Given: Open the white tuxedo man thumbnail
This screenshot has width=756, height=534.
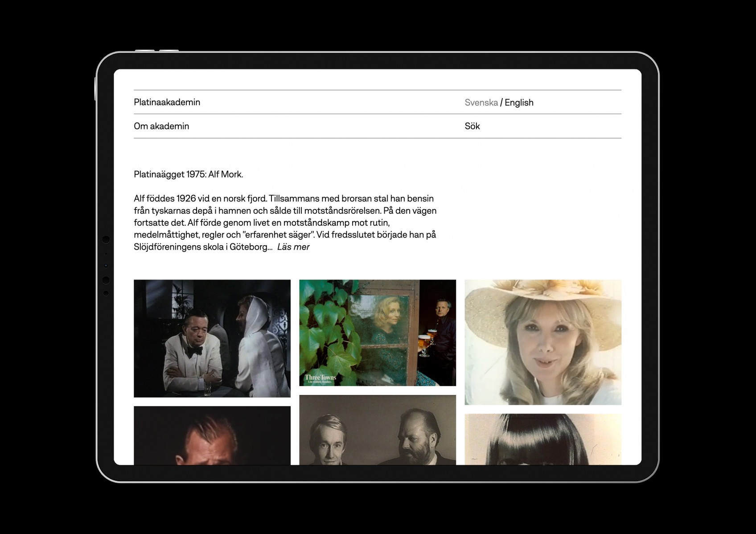Looking at the screenshot, I should pos(212,338).
